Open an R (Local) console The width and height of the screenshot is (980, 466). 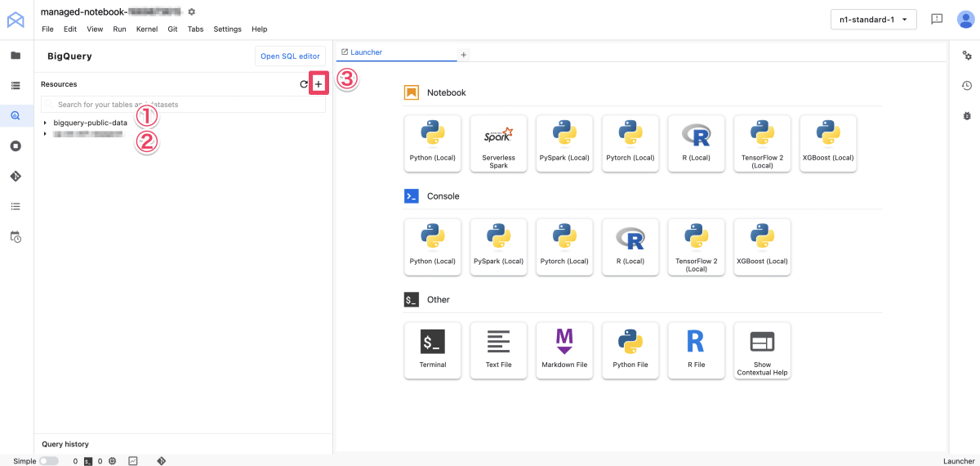point(630,247)
